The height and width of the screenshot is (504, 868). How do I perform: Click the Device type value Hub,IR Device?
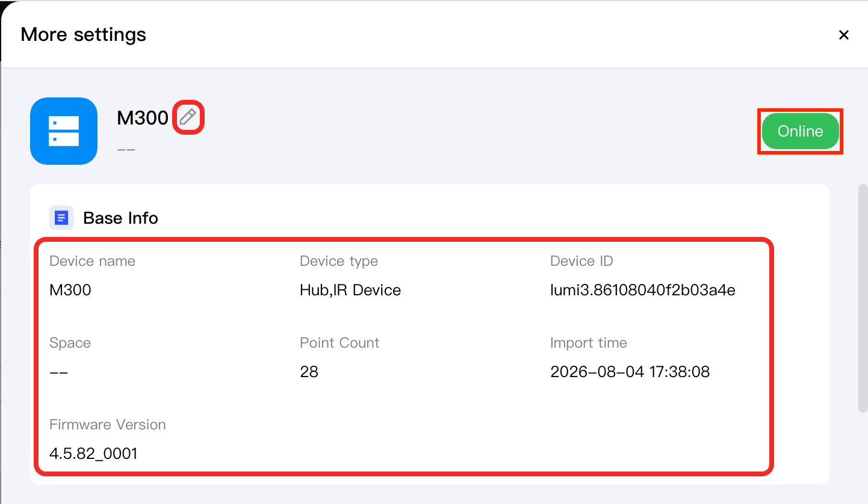tap(350, 290)
